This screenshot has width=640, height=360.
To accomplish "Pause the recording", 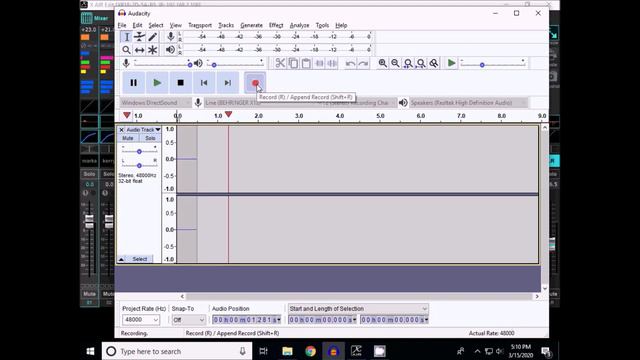I will (133, 83).
